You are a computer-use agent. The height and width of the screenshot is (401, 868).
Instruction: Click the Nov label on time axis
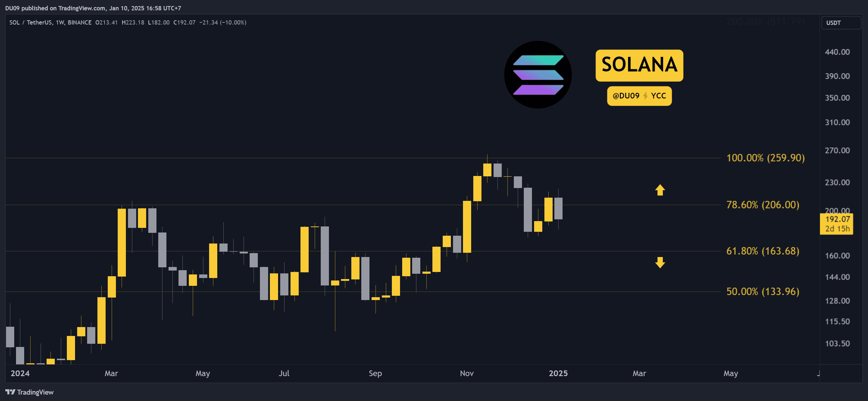tap(467, 373)
